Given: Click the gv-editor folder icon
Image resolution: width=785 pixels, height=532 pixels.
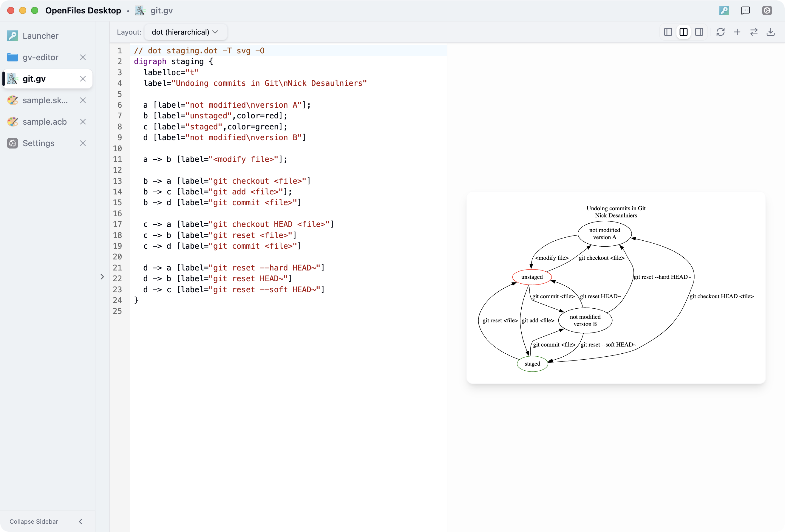Looking at the screenshot, I should [13, 58].
